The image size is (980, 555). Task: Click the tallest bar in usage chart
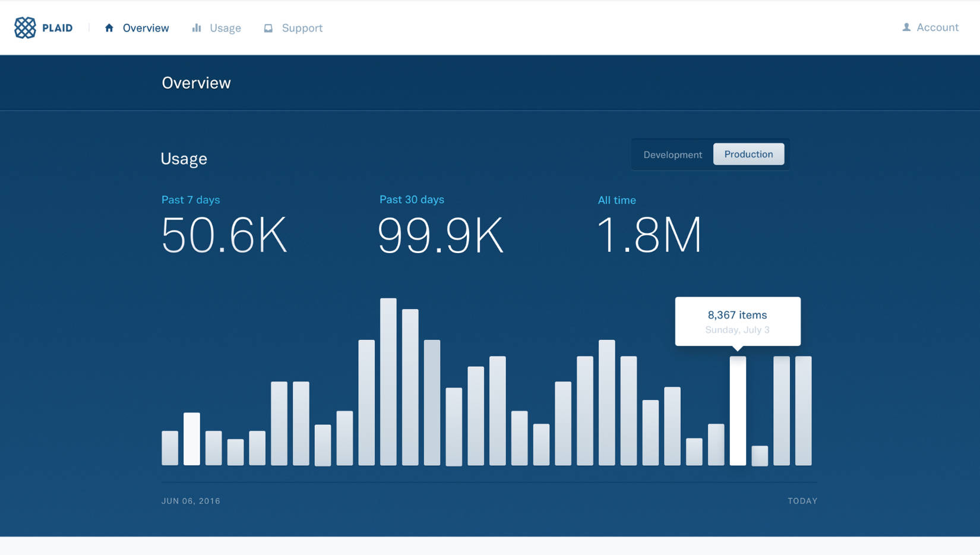[x=388, y=381]
